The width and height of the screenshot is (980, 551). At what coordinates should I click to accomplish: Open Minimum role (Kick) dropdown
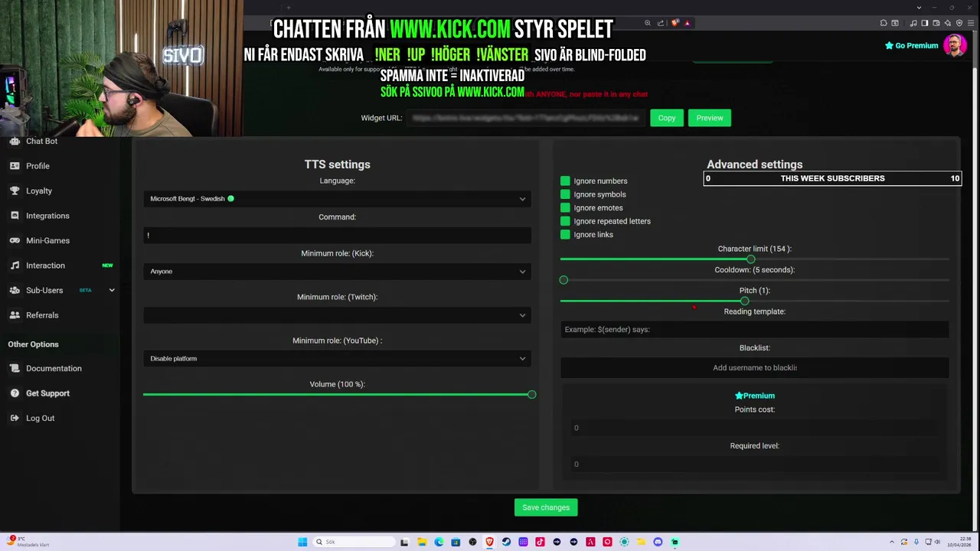[337, 271]
